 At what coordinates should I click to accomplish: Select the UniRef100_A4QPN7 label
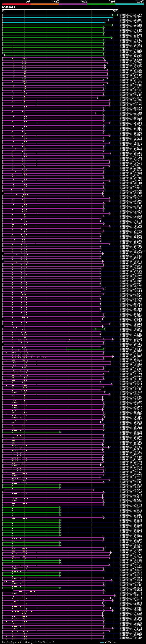tap(131, 30)
